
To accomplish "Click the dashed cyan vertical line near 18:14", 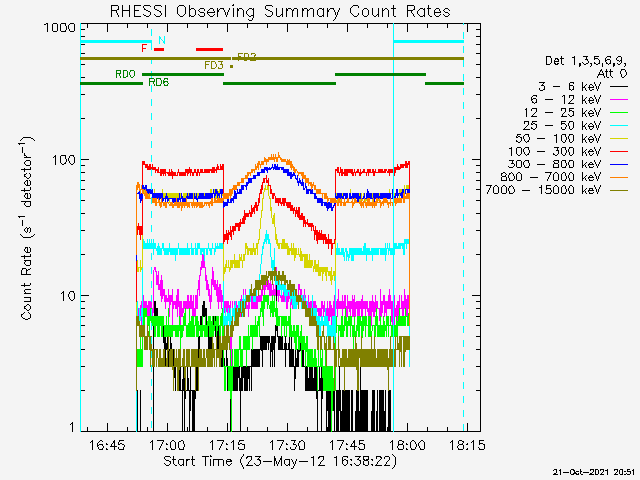I will tap(464, 229).
